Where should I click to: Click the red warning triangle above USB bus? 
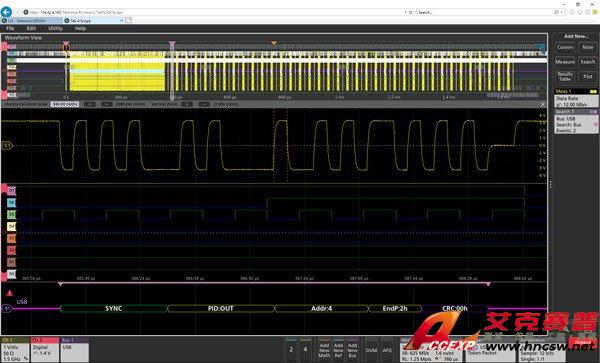[10, 293]
